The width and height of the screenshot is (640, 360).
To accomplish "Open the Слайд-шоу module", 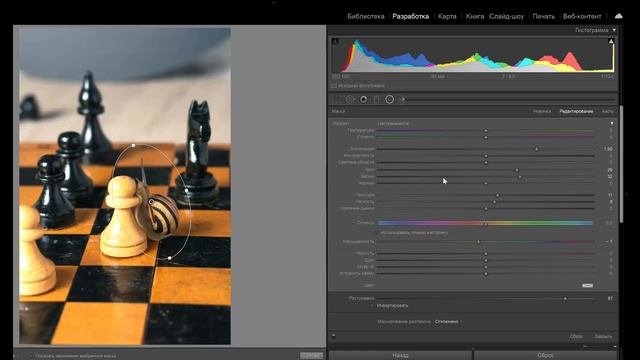I will pos(507,16).
